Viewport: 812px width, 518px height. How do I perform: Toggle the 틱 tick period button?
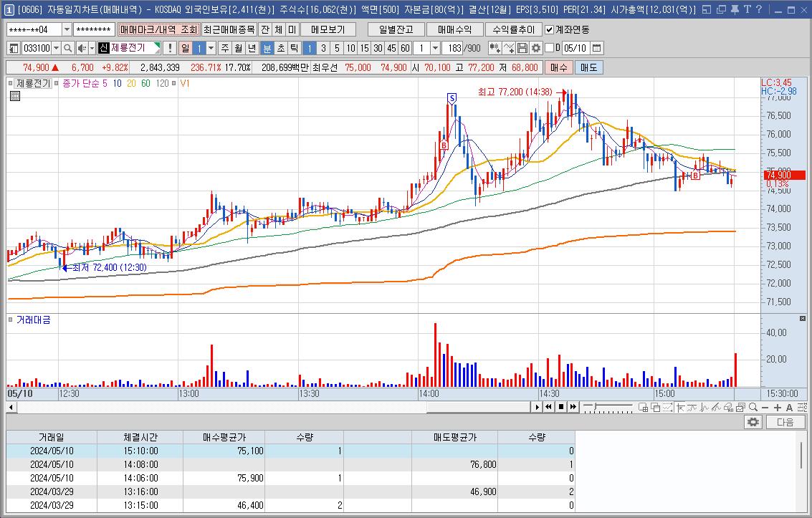[x=294, y=48]
